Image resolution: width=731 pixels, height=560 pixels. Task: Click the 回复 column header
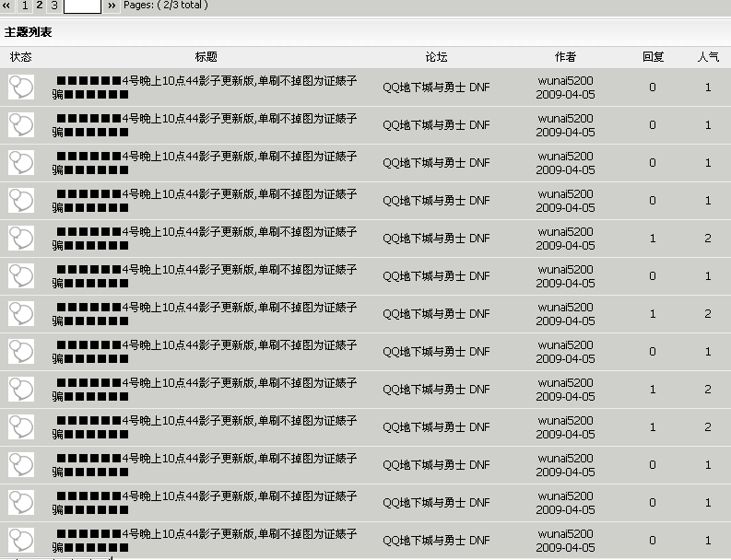(653, 57)
